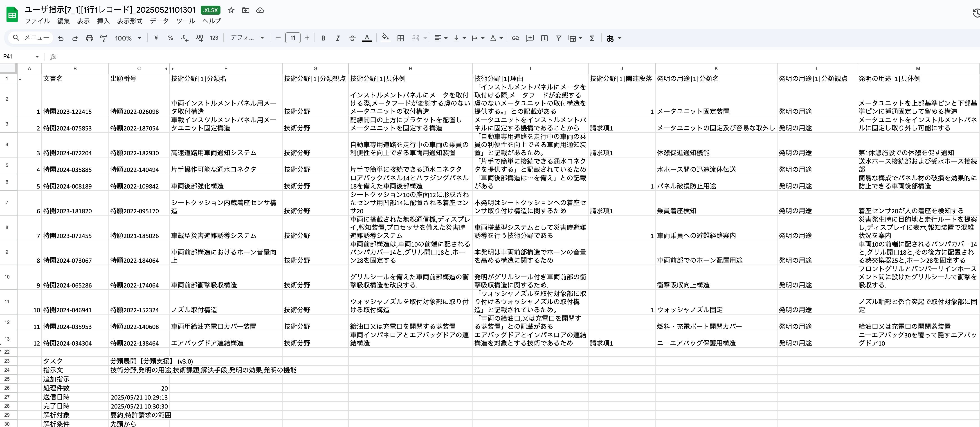
Task: Open the input tools あ menu
Action: click(613, 38)
